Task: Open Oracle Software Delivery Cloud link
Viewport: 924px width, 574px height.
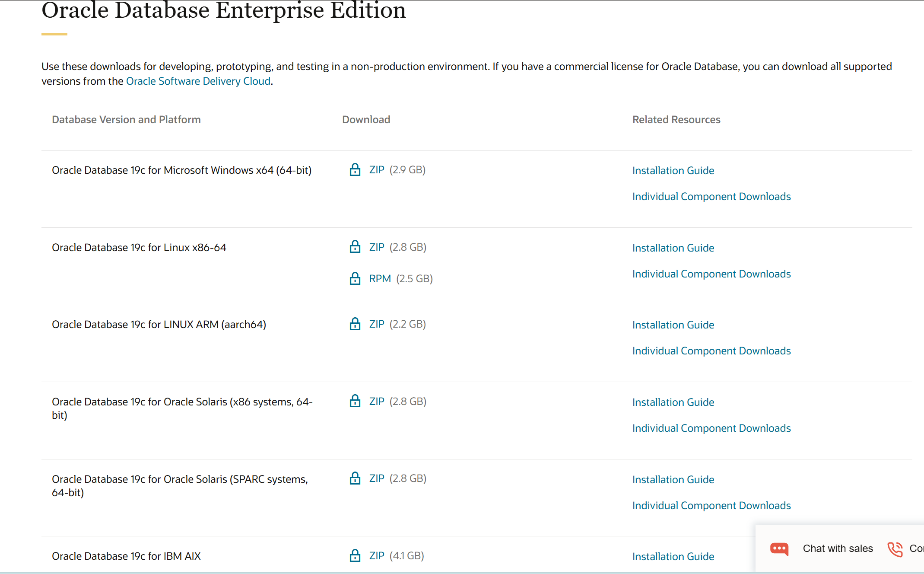Action: [x=198, y=81]
